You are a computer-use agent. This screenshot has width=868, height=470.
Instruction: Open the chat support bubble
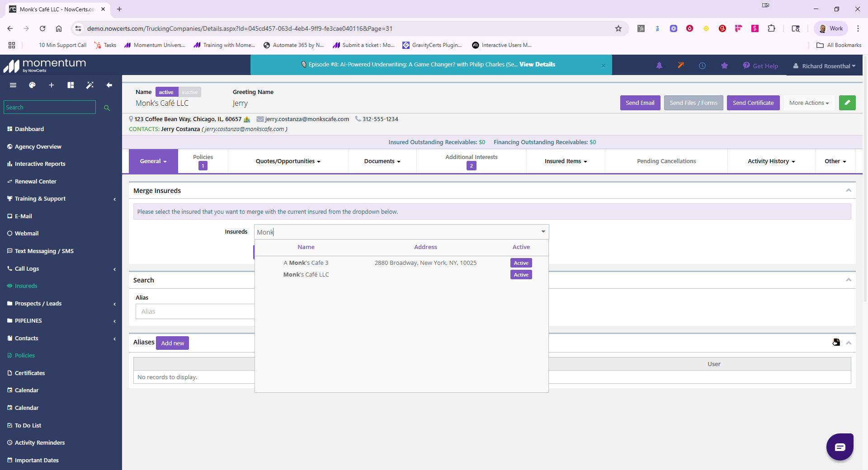(840, 447)
